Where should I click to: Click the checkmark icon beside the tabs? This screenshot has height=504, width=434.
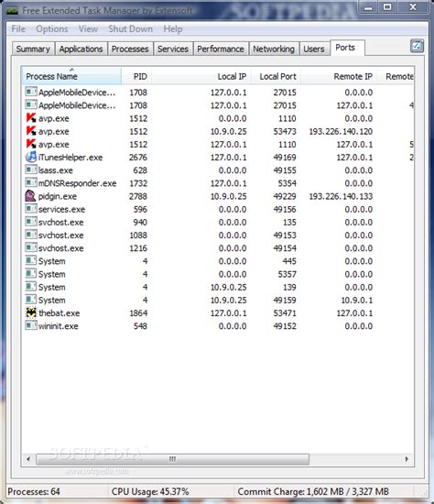[417, 47]
